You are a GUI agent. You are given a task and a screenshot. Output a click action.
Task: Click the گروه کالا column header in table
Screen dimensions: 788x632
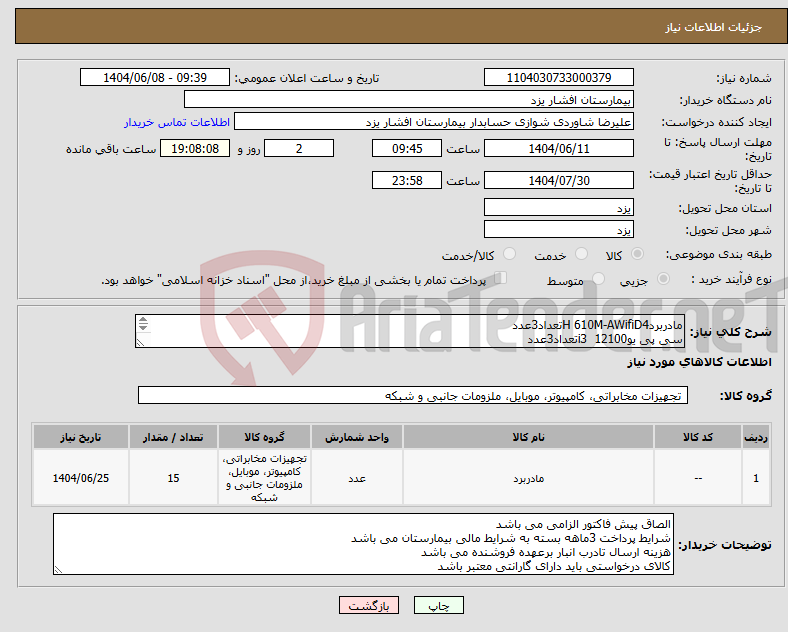tap(264, 437)
